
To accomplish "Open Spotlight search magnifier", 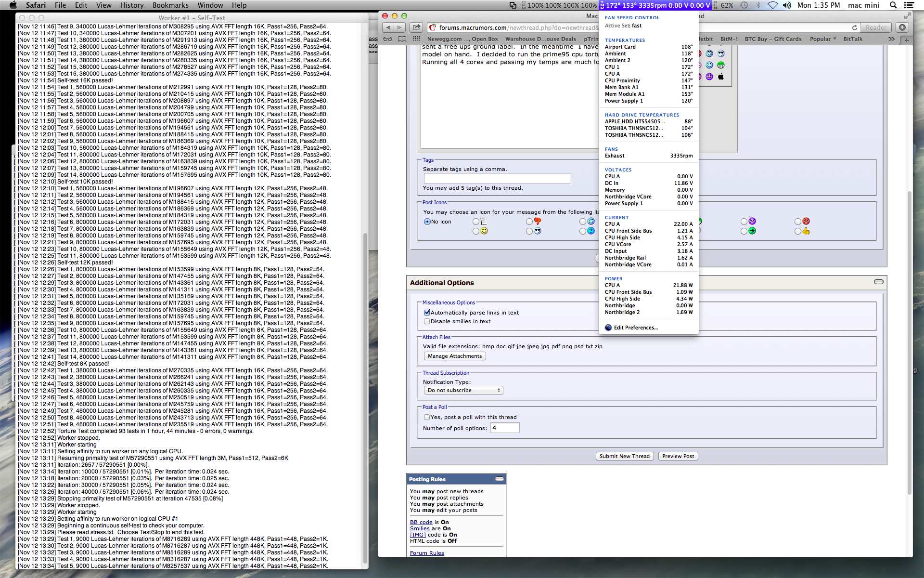I will tap(893, 5).
